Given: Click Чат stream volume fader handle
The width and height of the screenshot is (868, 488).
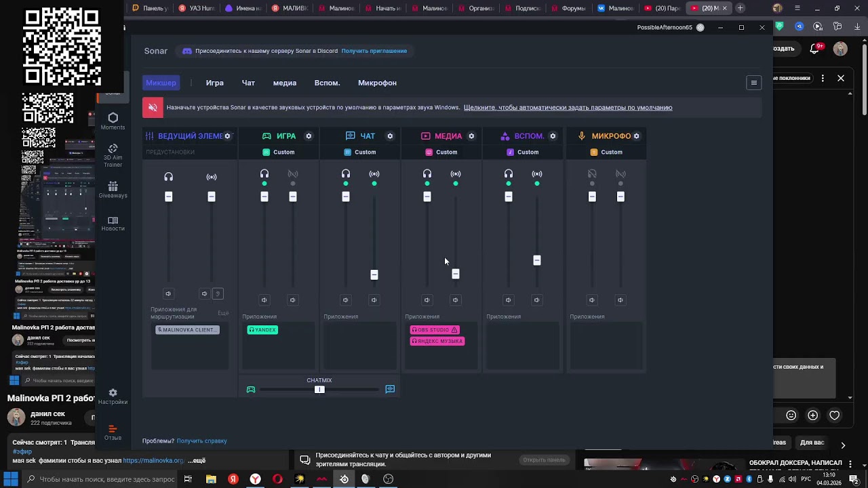Looking at the screenshot, I should tap(374, 274).
